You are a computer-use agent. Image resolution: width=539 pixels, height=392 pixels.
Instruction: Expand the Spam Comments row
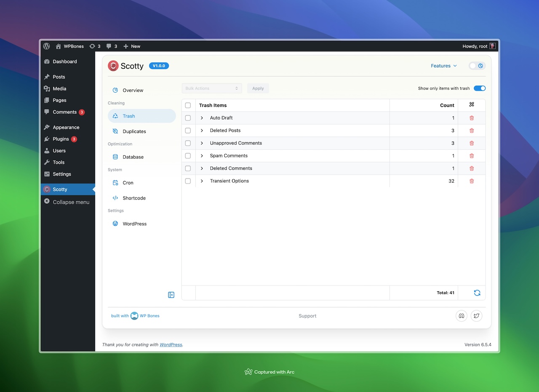coord(202,156)
